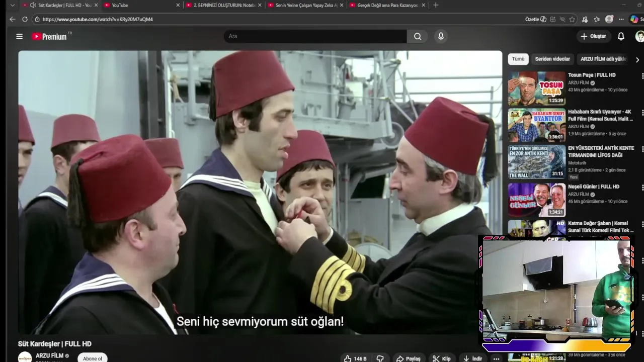Image resolution: width=644 pixels, height=362 pixels.
Task: Open the browser profile avatar
Action: (x=609, y=19)
